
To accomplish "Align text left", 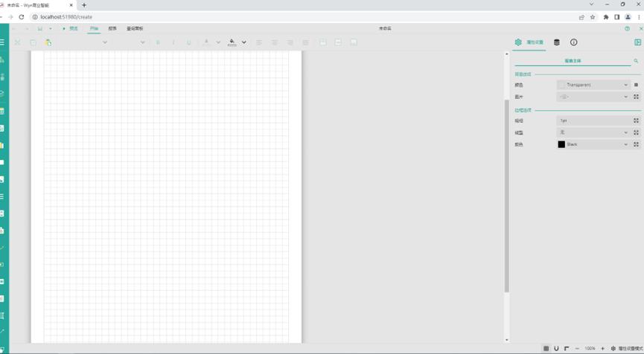I will pos(259,42).
